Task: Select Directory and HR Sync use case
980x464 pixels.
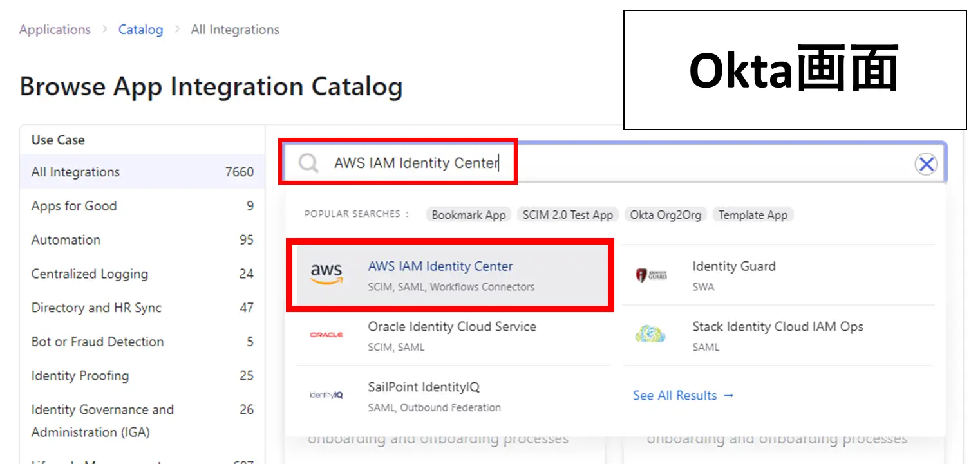Action: click(x=142, y=308)
